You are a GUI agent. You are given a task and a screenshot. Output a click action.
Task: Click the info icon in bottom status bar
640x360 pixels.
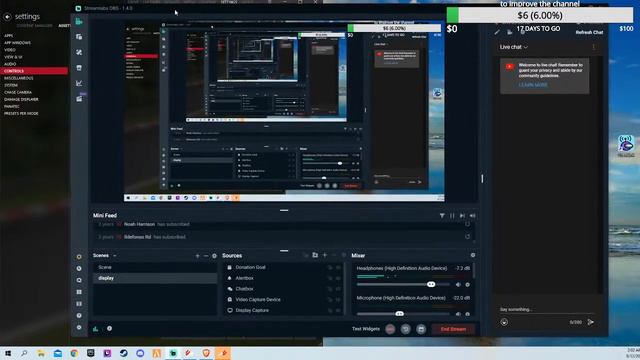(x=109, y=329)
